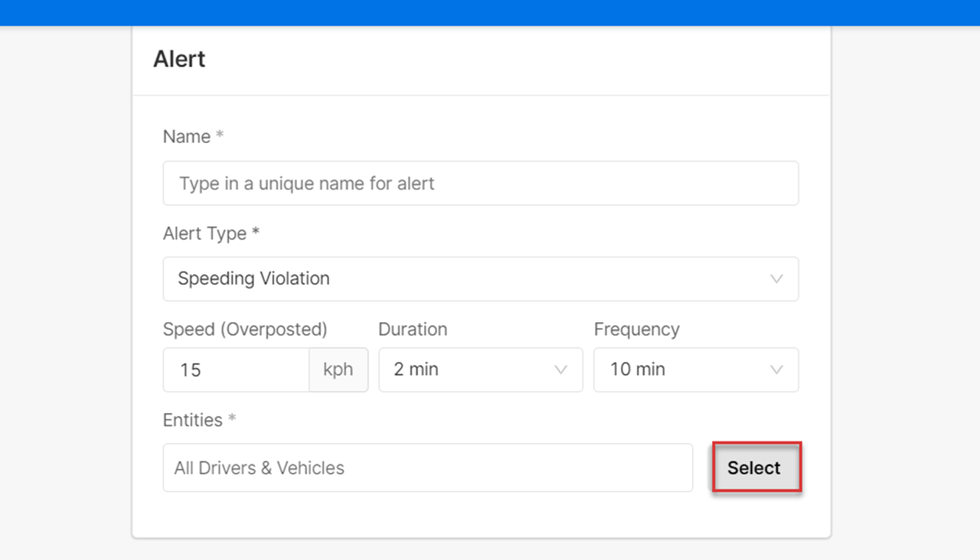Click the Alert Type label
This screenshot has width=980, height=560.
pyautogui.click(x=205, y=234)
